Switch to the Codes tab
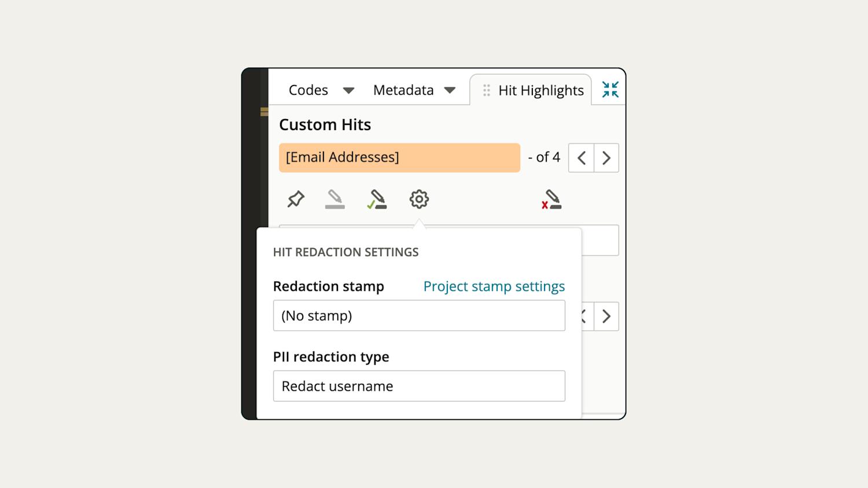The image size is (868, 488). point(308,90)
